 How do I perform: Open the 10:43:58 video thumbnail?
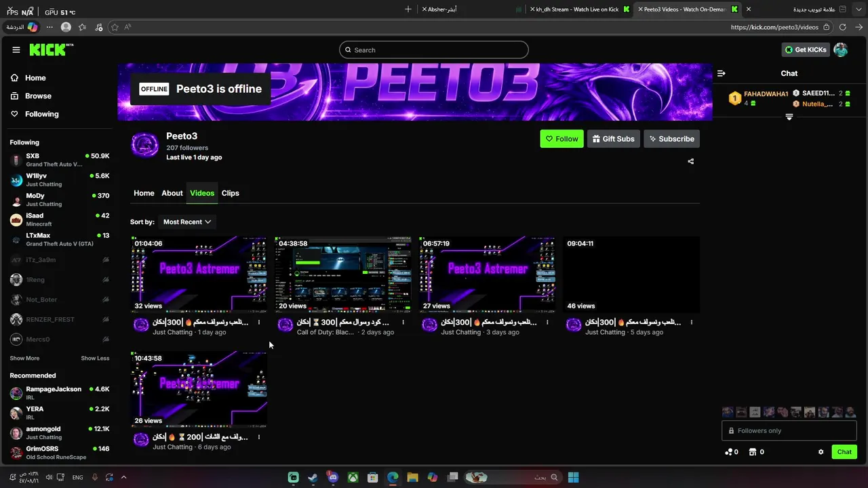199,389
